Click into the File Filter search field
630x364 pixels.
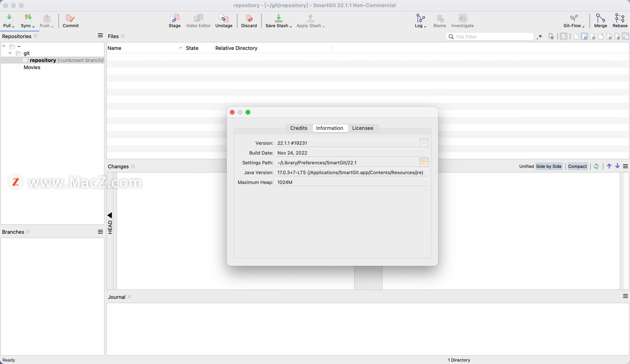pyautogui.click(x=490, y=36)
